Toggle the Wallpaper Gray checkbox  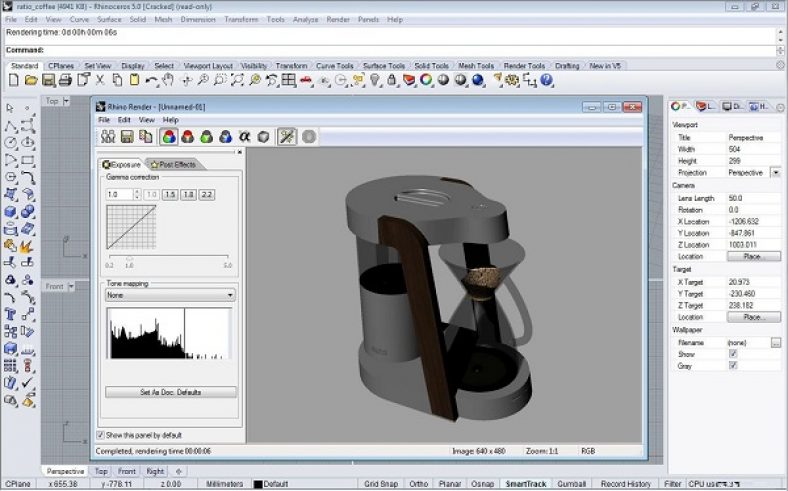pos(733,366)
